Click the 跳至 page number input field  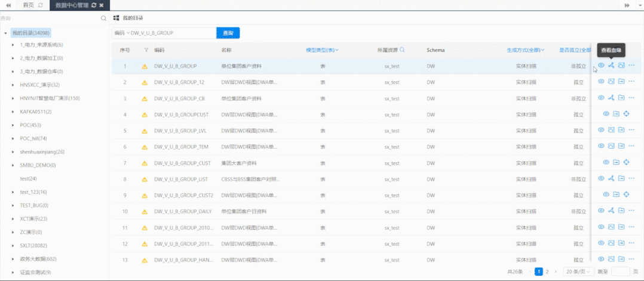[x=620, y=271]
